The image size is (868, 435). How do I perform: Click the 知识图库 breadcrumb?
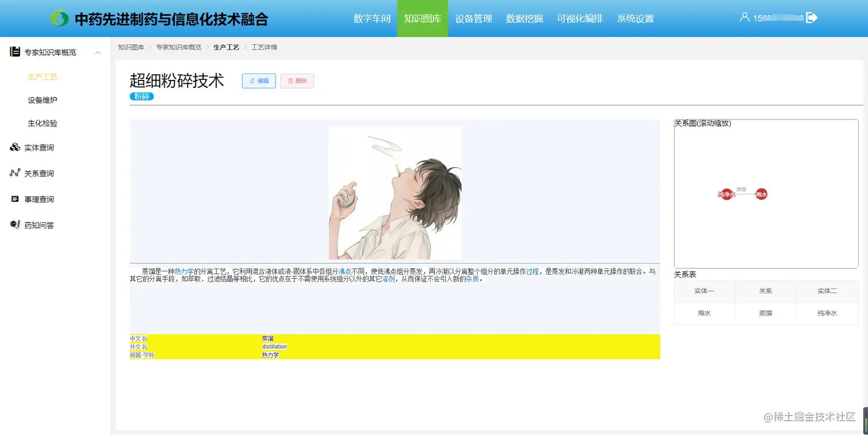coord(131,47)
